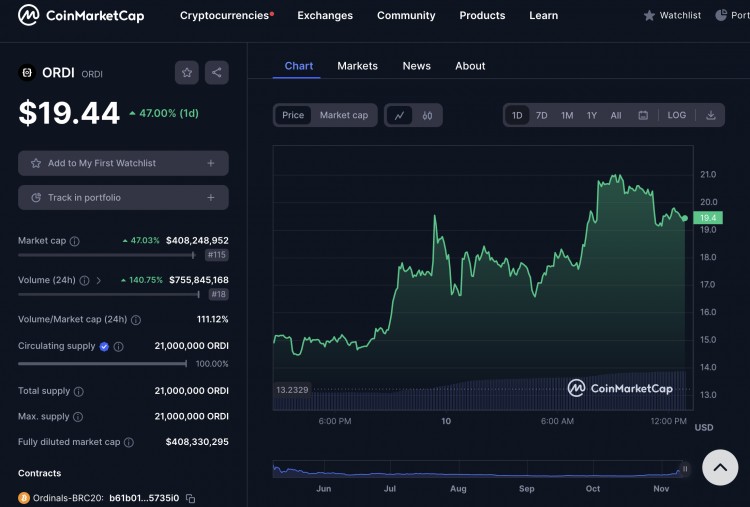Open Total supply info icon
The height and width of the screenshot is (507, 750).
(79, 391)
